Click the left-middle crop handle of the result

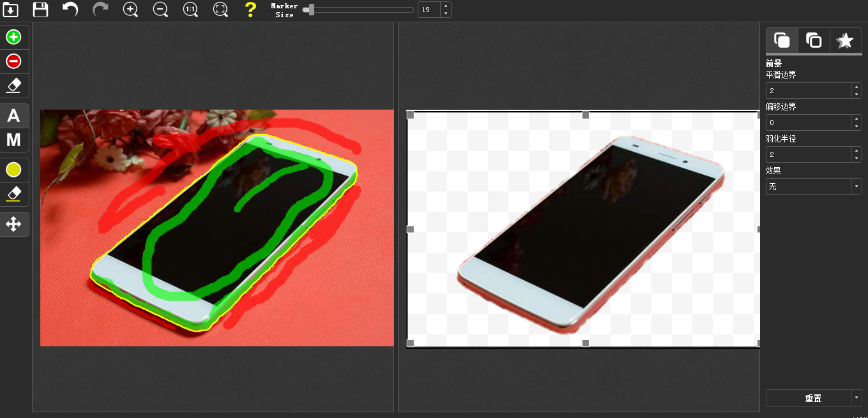(x=410, y=229)
